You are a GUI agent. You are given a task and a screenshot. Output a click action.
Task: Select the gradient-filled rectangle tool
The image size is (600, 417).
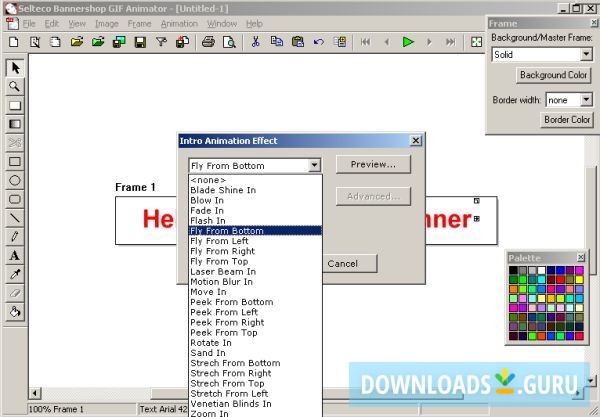pos(15,124)
